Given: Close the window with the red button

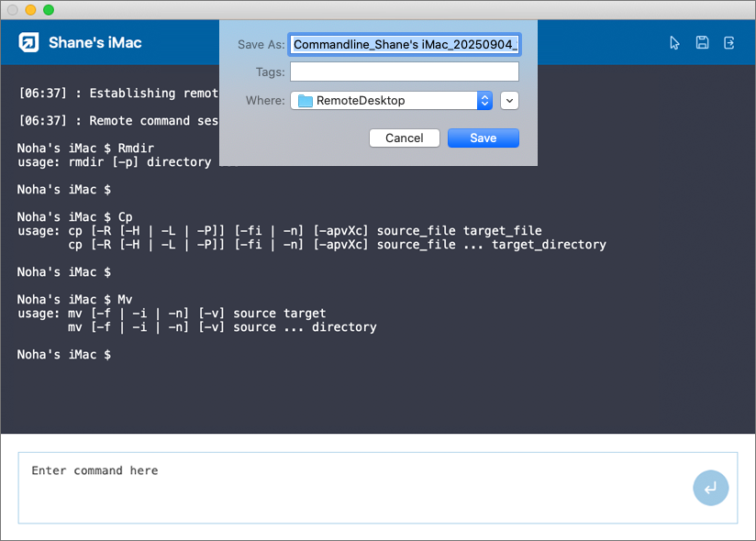Looking at the screenshot, I should coord(14,9).
